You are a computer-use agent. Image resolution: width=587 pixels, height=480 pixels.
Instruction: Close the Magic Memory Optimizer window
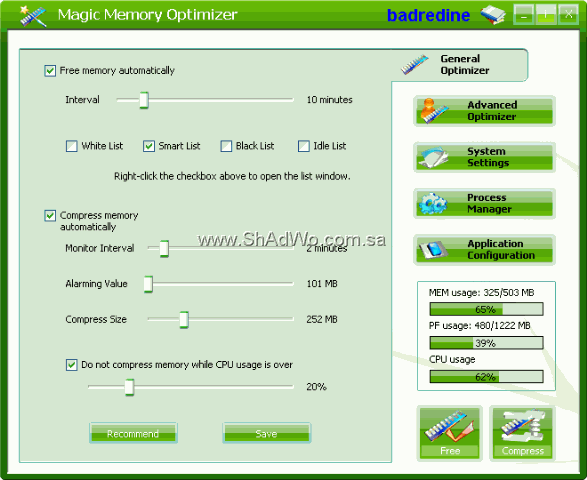pos(568,15)
